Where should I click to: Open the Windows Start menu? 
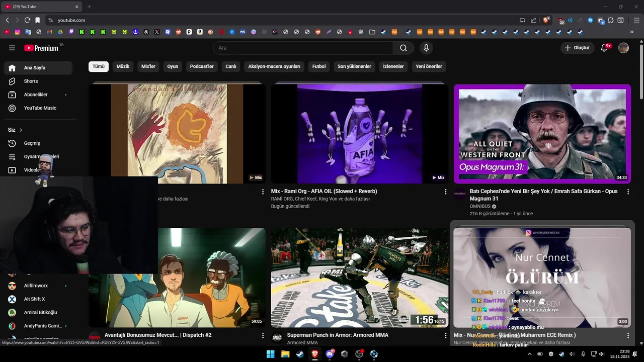pyautogui.click(x=270, y=354)
